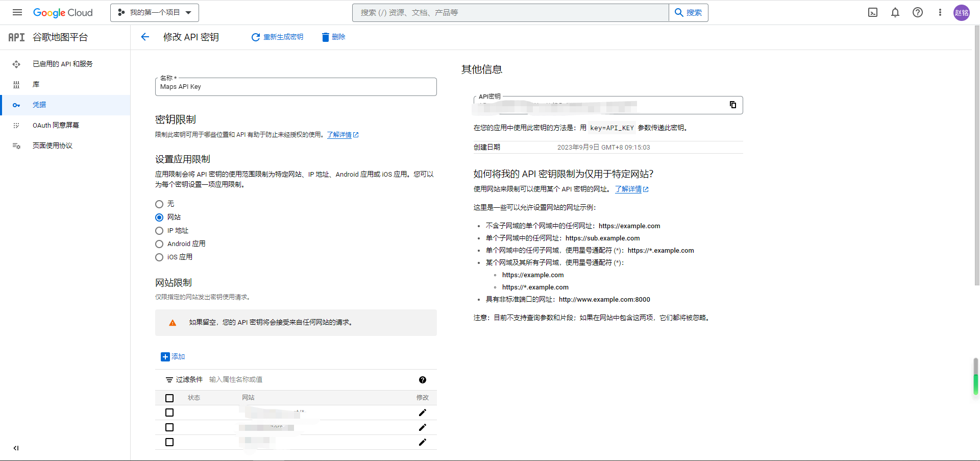This screenshot has height=461, width=980.
Task: Edit the third website entry pencil
Action: (423, 442)
